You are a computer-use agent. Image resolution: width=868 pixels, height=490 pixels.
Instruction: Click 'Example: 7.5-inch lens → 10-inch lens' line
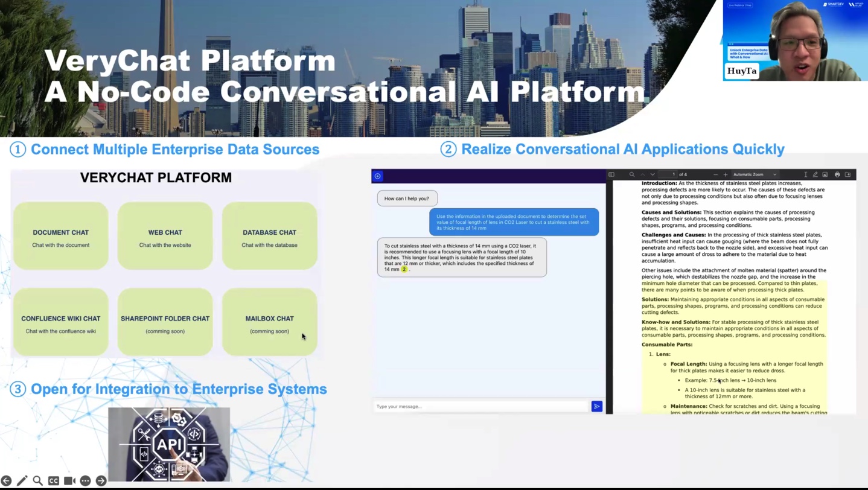point(730,380)
